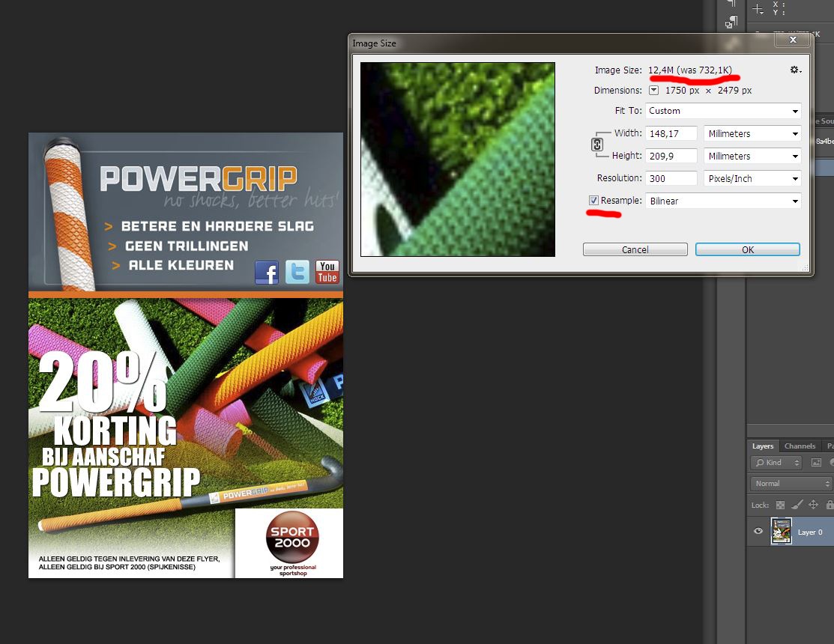Uncheck the Resample checkbox
Screen dimensions: 834x644
(x=593, y=201)
